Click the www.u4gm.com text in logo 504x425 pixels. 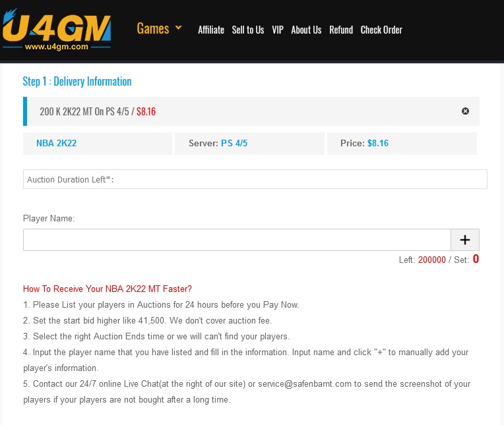tap(57, 47)
